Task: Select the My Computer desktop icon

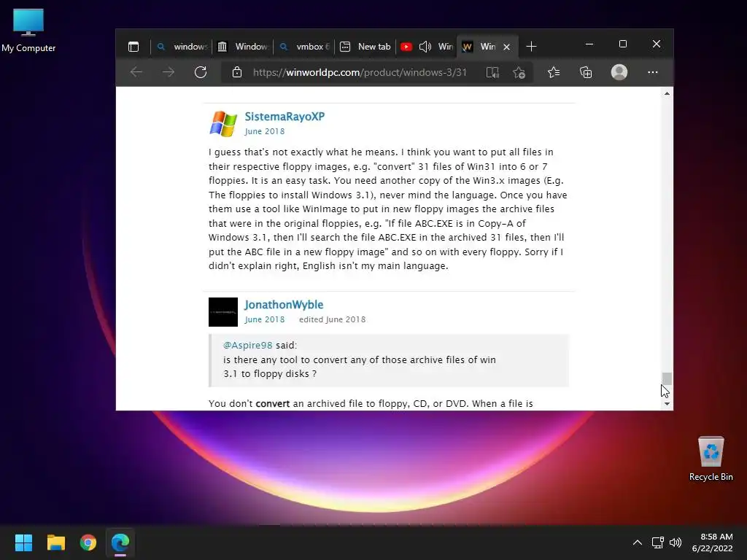Action: (x=28, y=30)
